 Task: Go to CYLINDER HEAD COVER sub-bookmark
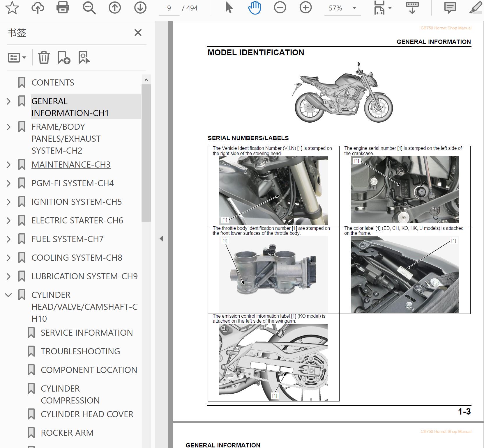coord(87,414)
